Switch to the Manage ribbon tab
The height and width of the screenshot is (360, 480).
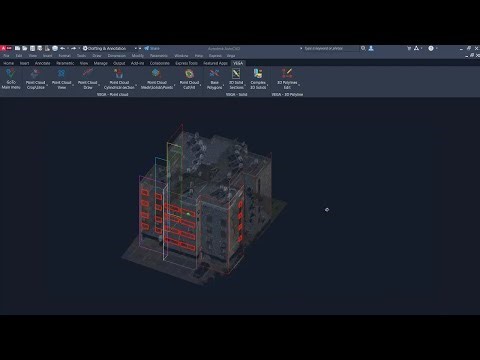100,63
